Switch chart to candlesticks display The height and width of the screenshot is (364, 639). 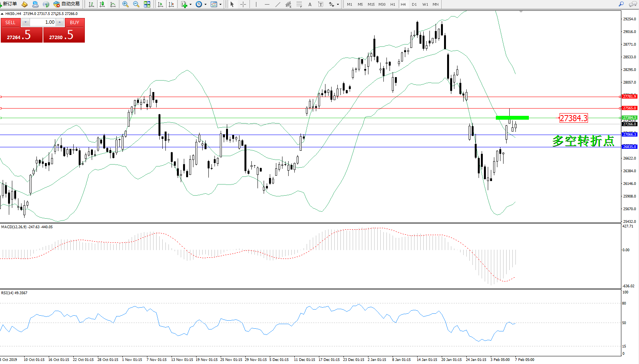102,4
